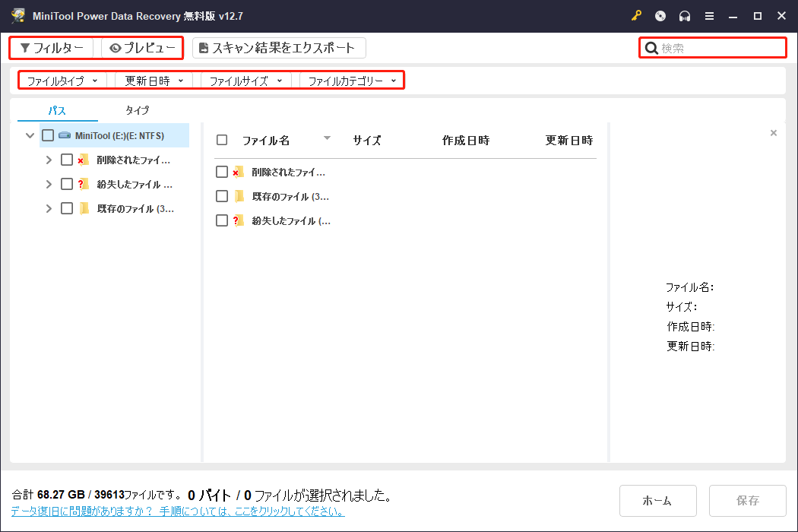
Task: Click the スキャン結果をエクスポート document icon
Action: tap(202, 47)
